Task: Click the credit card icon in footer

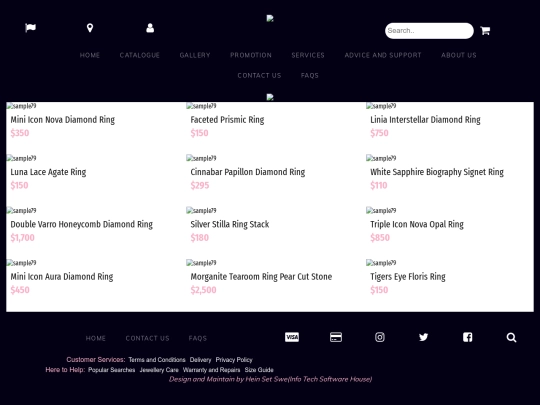Action: (x=336, y=337)
